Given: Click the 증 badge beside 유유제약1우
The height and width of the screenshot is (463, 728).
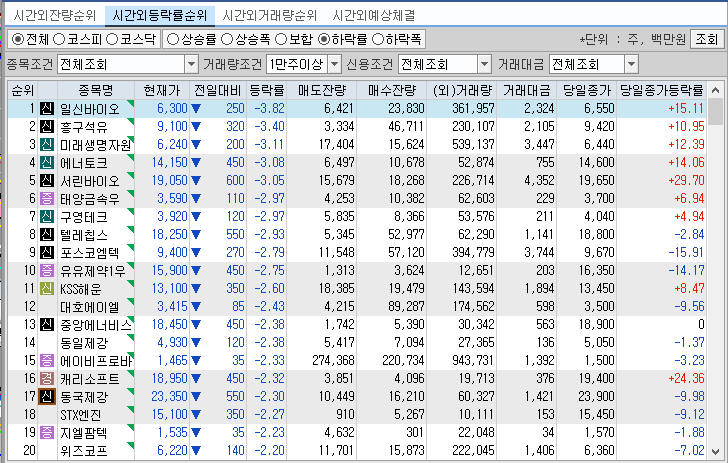Looking at the screenshot, I should (x=46, y=271).
